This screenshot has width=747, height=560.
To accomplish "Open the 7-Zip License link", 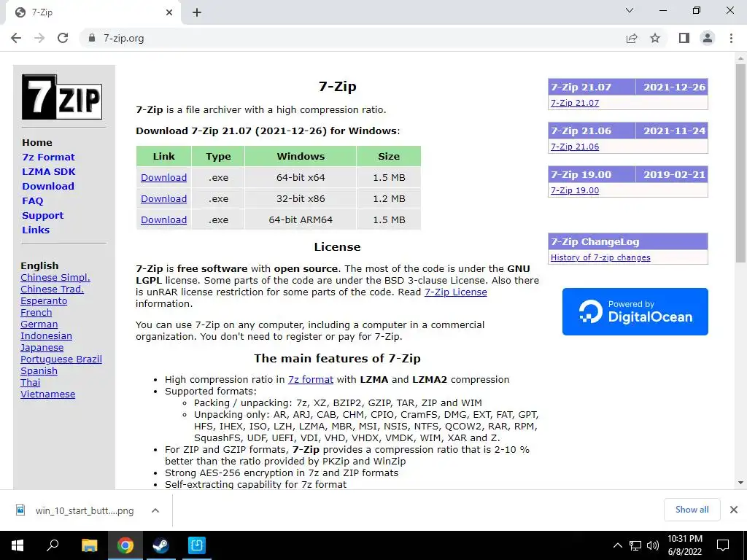I will click(455, 292).
